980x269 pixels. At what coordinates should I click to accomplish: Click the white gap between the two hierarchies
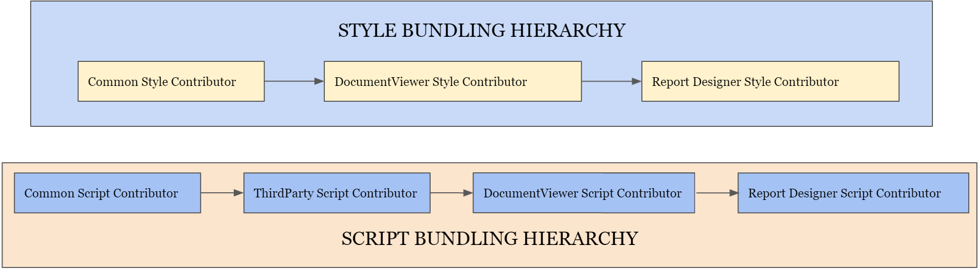(x=489, y=145)
